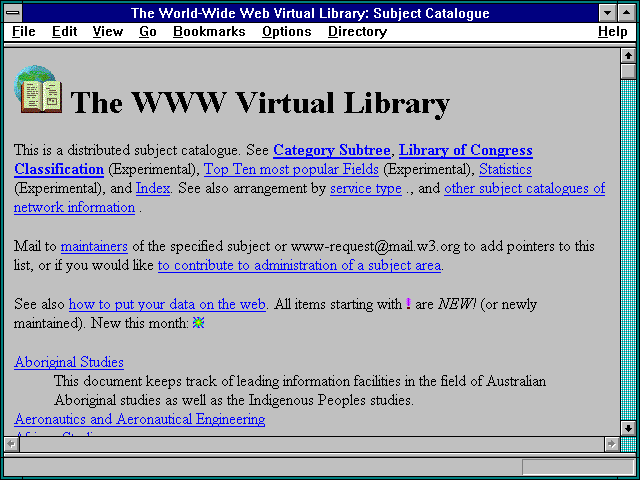Click the title bar reading Subject Catalogue

(x=310, y=13)
